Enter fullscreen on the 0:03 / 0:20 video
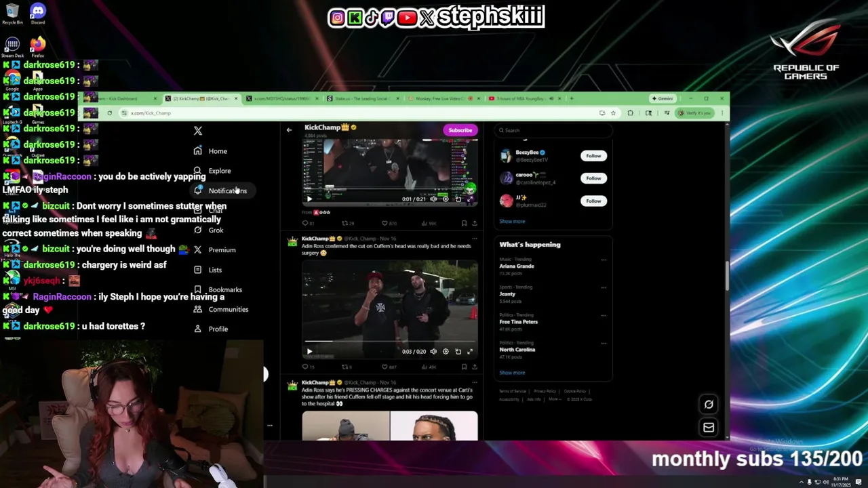Screen dimensions: 868x488 tap(470, 351)
